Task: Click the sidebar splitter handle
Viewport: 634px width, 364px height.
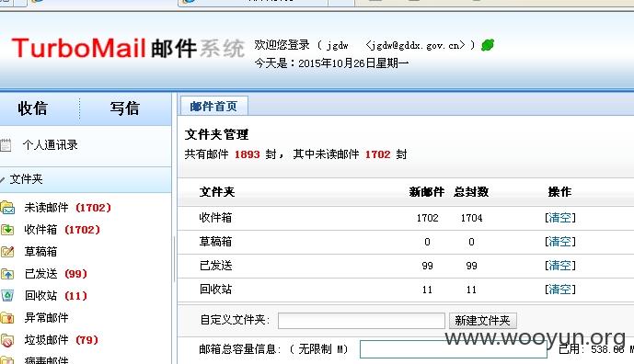Action: pyautogui.click(x=174, y=258)
